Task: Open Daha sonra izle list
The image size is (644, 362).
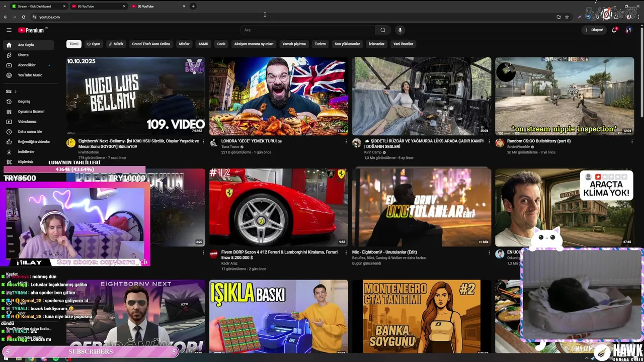Action: tap(30, 132)
